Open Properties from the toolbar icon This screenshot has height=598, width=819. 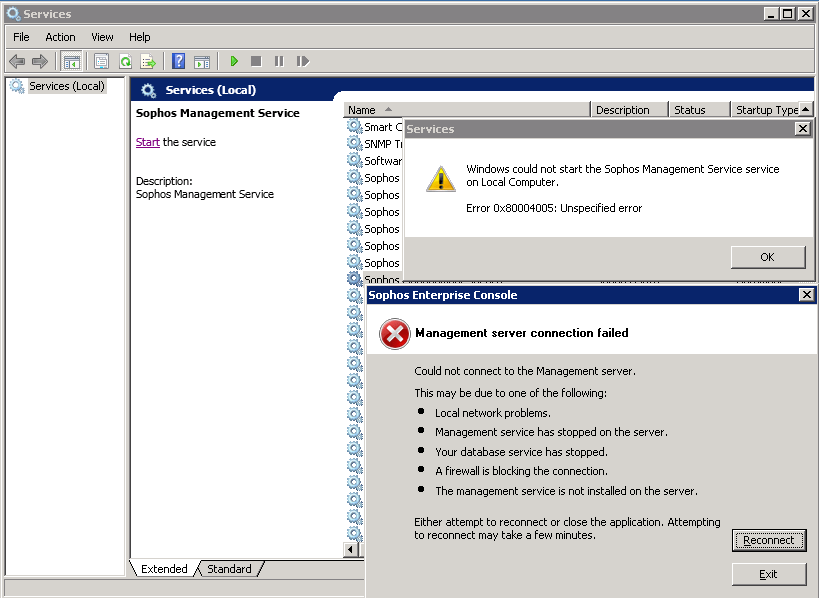tap(101, 62)
